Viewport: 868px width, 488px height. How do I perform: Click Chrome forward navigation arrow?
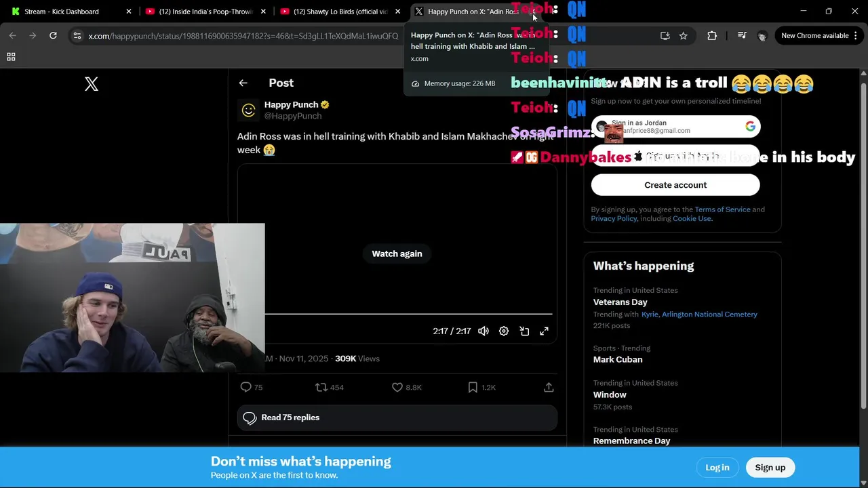coord(33,35)
